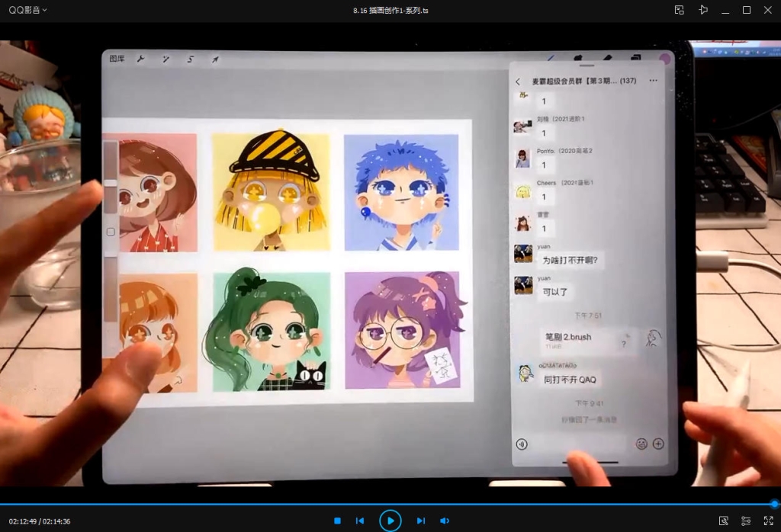Open the QQ影音 main menu dropdown
The height and width of the screenshot is (532, 781).
[x=28, y=10]
